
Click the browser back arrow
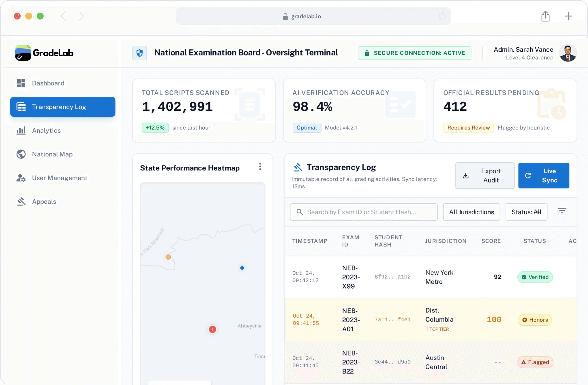click(x=63, y=16)
